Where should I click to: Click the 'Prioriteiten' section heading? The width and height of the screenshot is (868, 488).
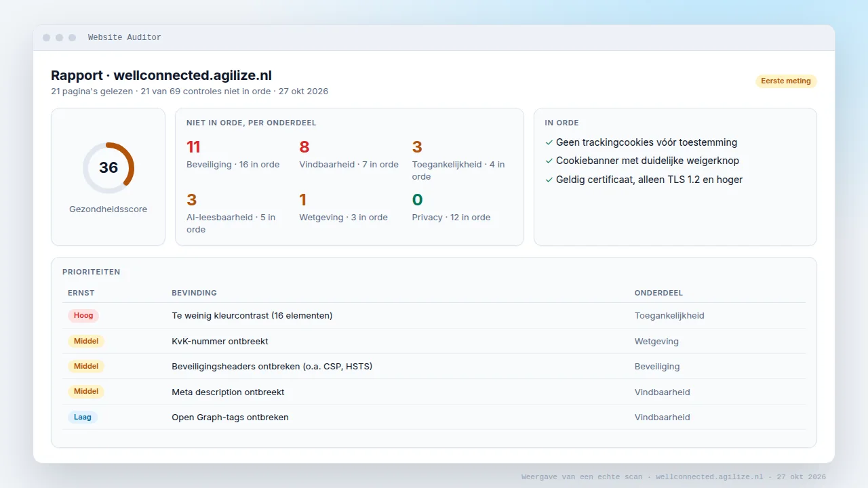click(x=91, y=272)
